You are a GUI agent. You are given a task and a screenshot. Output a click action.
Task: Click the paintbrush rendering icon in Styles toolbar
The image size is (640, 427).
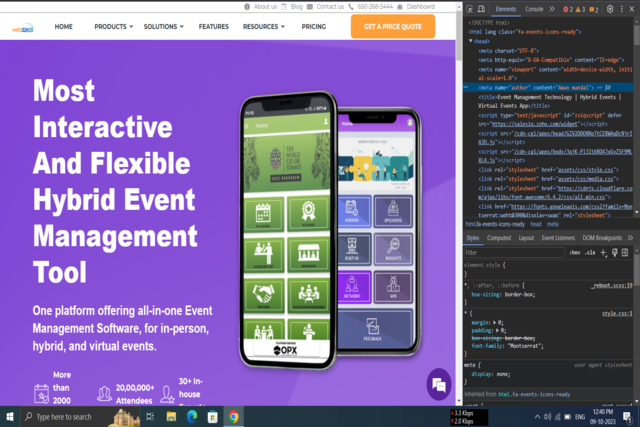(615, 253)
